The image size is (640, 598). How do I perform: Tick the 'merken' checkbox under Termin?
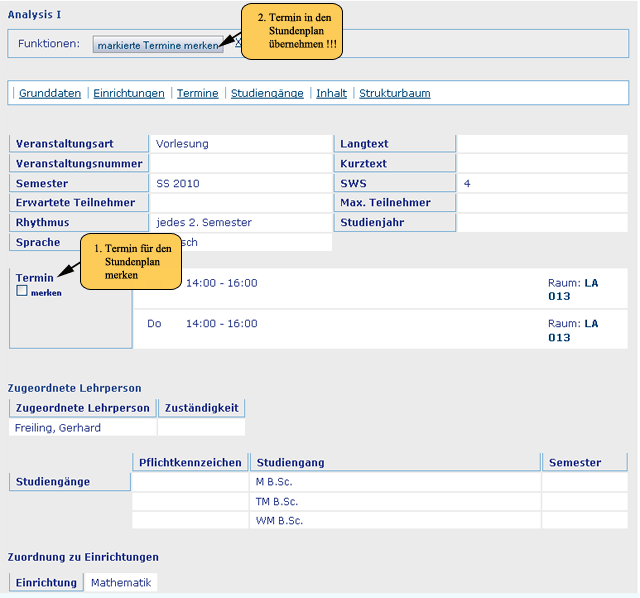coord(22,291)
